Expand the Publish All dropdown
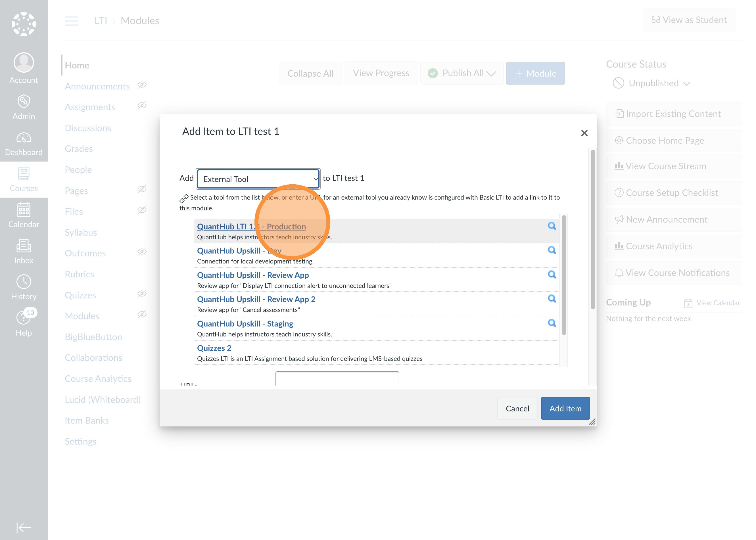Screen dimensions: 756x540 462,73
